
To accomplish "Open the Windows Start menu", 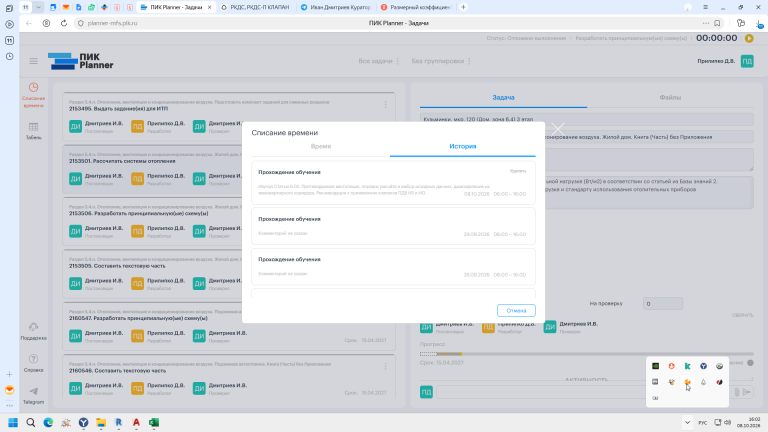I will coord(13,423).
